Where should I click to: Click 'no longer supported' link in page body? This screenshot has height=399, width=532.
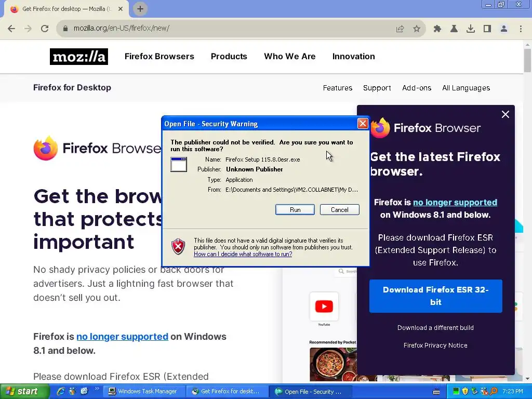point(122,337)
